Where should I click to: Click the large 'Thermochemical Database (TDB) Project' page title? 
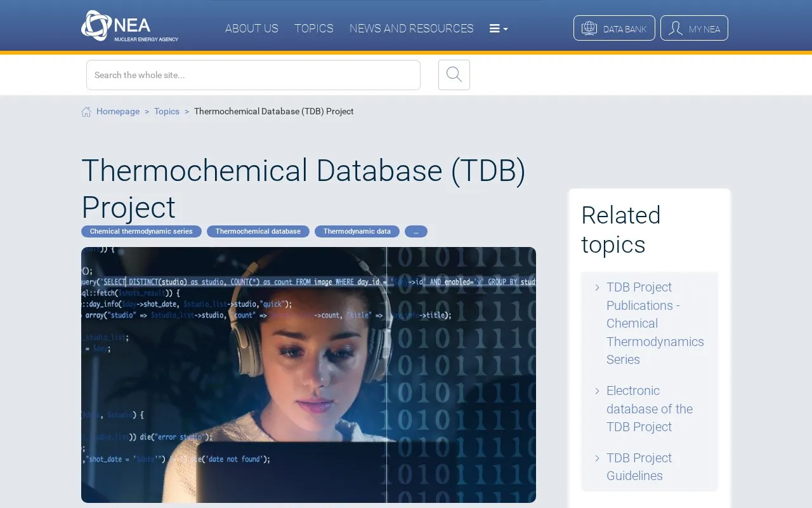(304, 189)
